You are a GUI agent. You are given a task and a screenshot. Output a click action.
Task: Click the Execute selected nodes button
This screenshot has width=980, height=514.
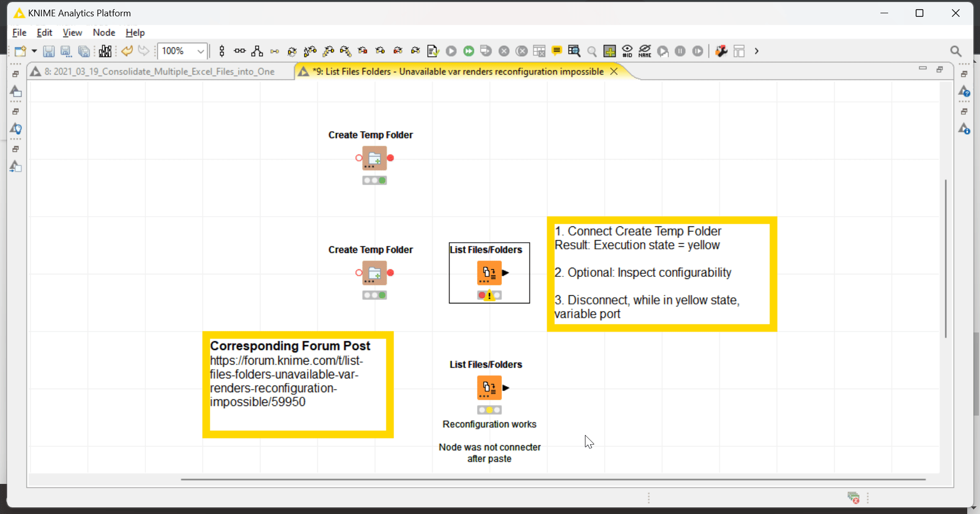pos(451,51)
